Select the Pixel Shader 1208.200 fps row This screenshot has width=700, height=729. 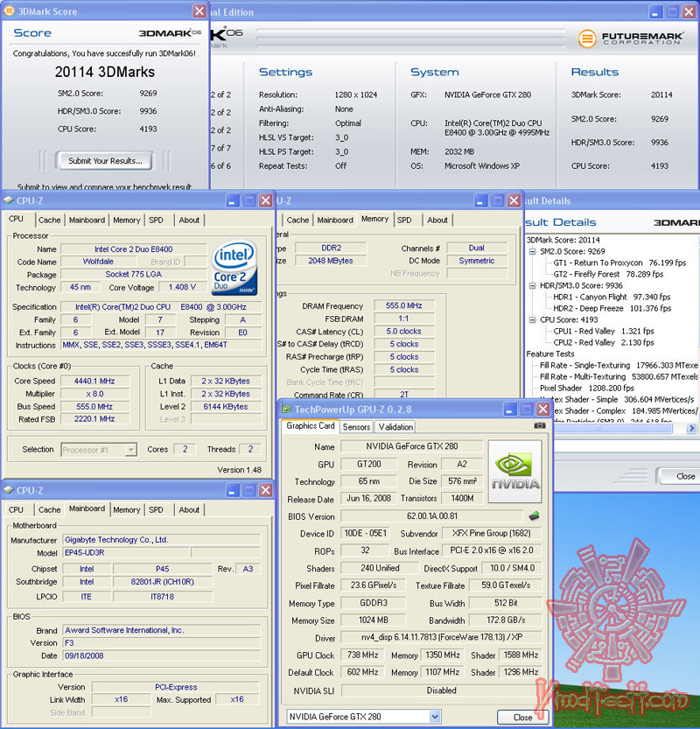click(586, 388)
